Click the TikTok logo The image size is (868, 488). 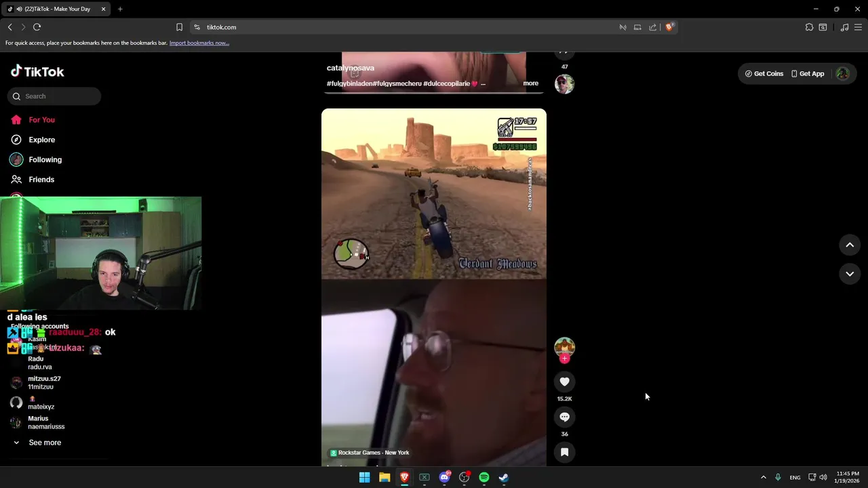pyautogui.click(x=37, y=71)
